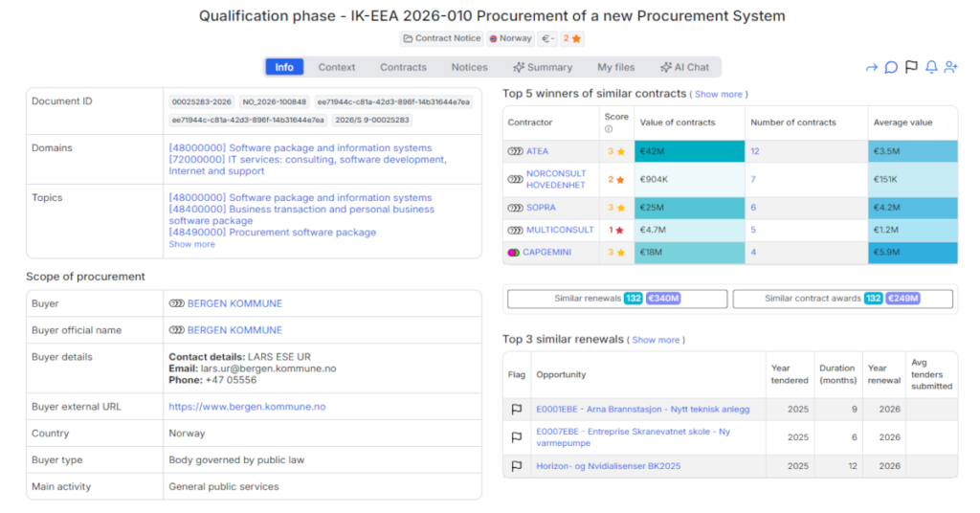The image size is (980, 513).
Task: Open 48400000 Business transaction topic link
Action: coord(301,215)
